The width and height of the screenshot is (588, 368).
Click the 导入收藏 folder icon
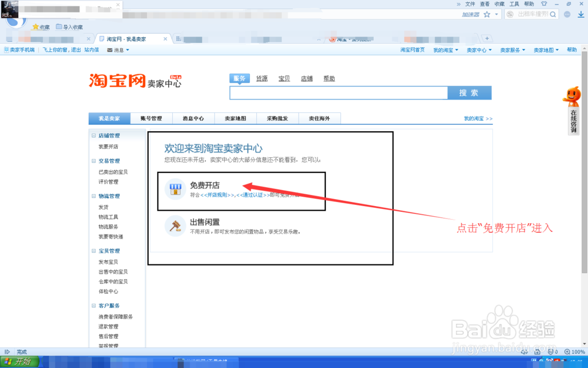pyautogui.click(x=60, y=26)
